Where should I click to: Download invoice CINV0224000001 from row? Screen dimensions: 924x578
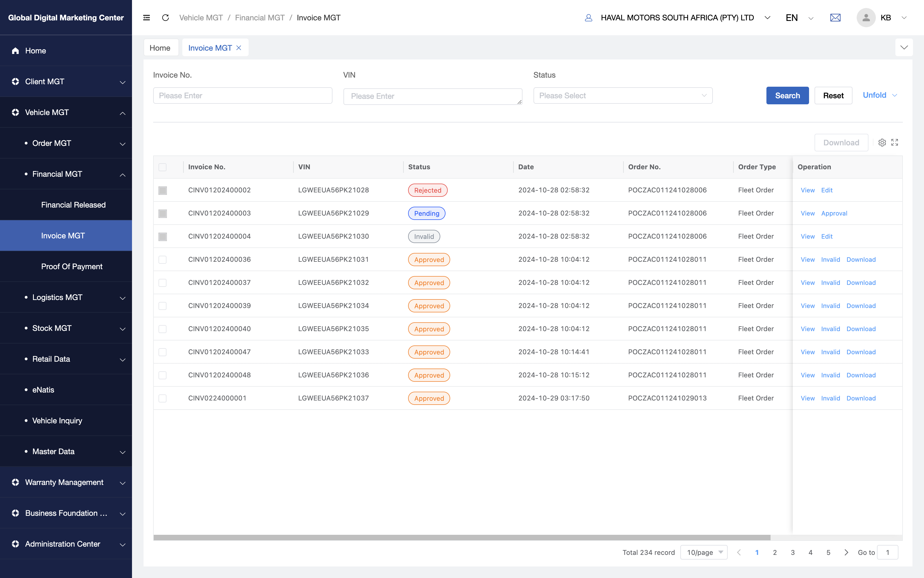861,398
